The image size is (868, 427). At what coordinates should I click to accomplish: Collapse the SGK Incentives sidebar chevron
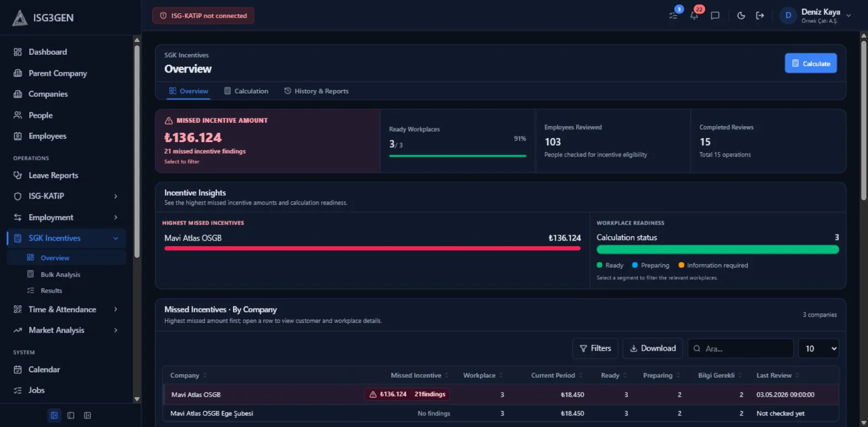[116, 238]
